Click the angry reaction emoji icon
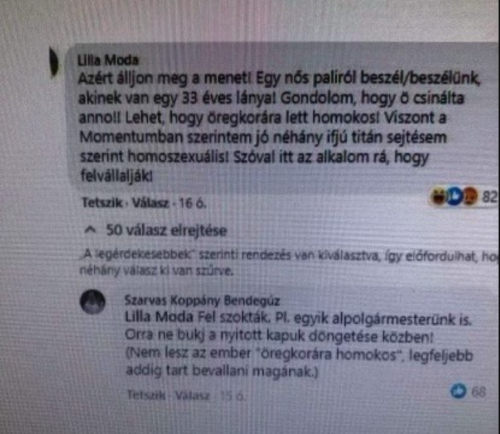The width and height of the screenshot is (500, 434). pos(469,196)
